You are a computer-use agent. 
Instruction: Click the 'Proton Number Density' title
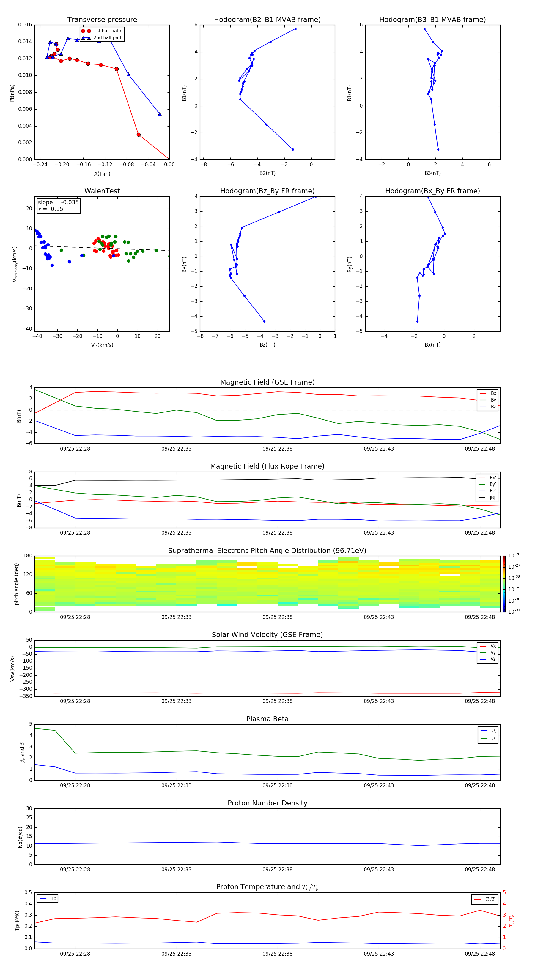click(x=267, y=803)
